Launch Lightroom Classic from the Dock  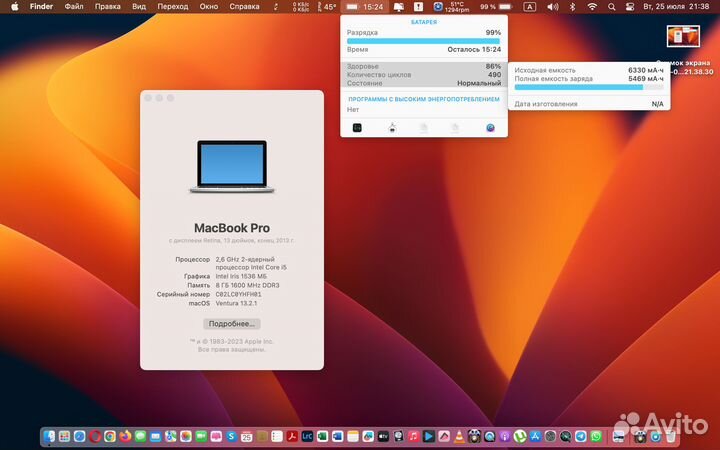(307, 436)
